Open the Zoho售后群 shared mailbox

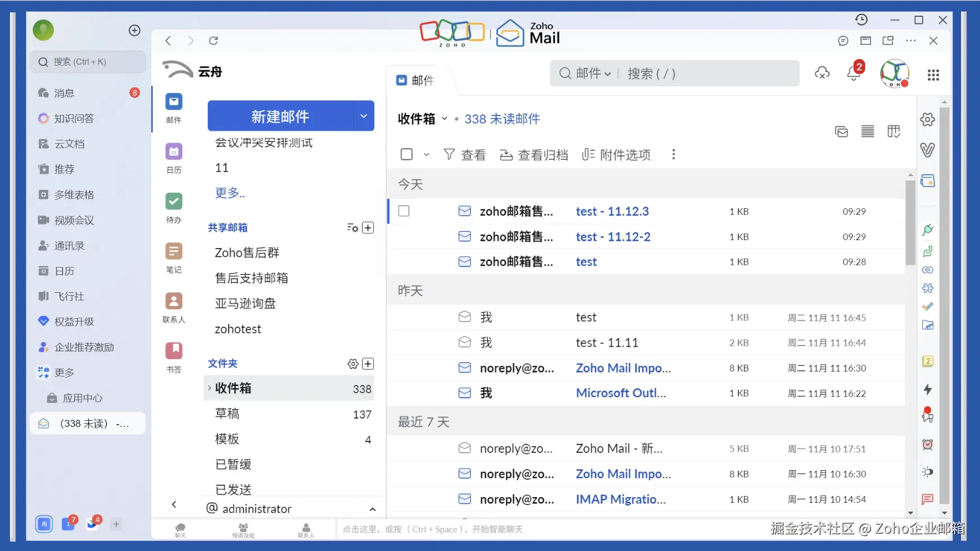(x=247, y=252)
